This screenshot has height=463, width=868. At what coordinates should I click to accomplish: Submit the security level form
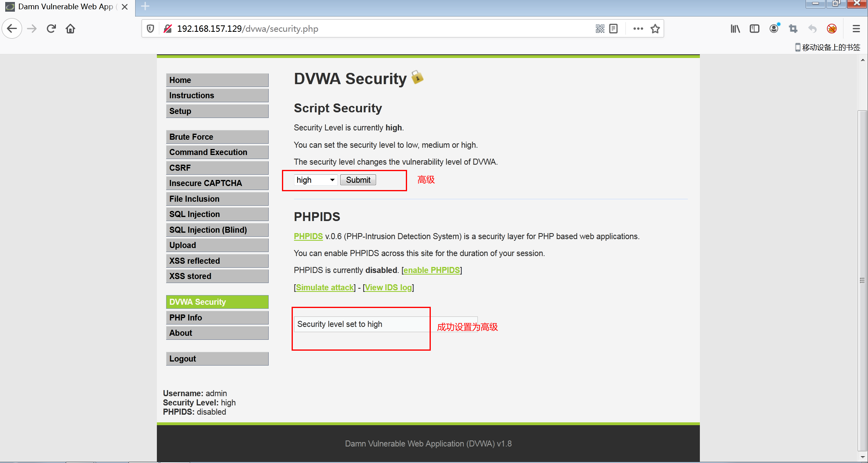(x=358, y=180)
